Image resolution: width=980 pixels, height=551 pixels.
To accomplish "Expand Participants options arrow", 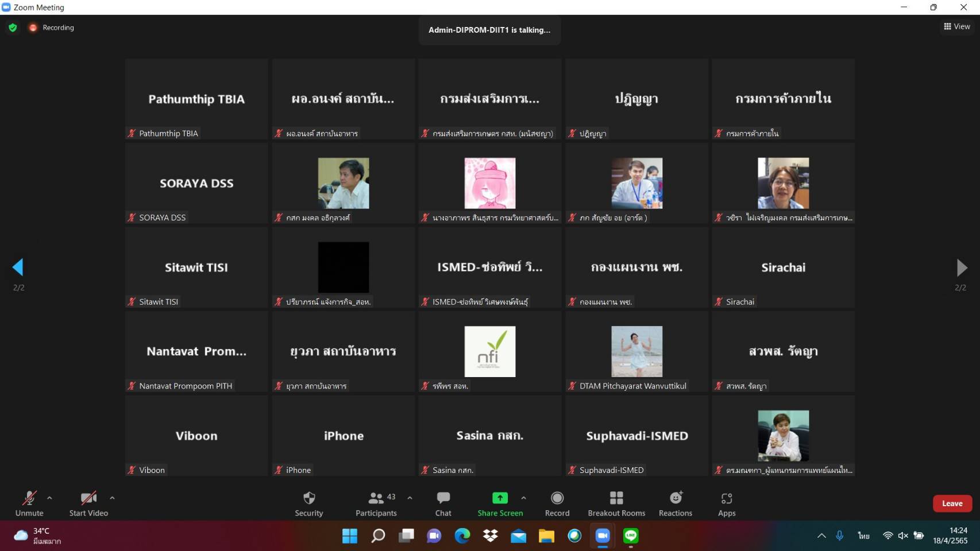I will point(410,498).
